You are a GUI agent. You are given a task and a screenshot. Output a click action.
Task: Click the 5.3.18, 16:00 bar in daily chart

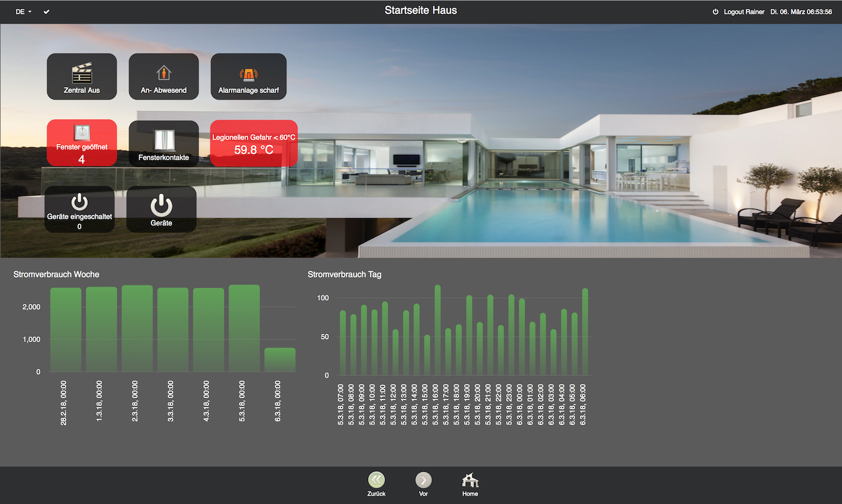(438, 330)
